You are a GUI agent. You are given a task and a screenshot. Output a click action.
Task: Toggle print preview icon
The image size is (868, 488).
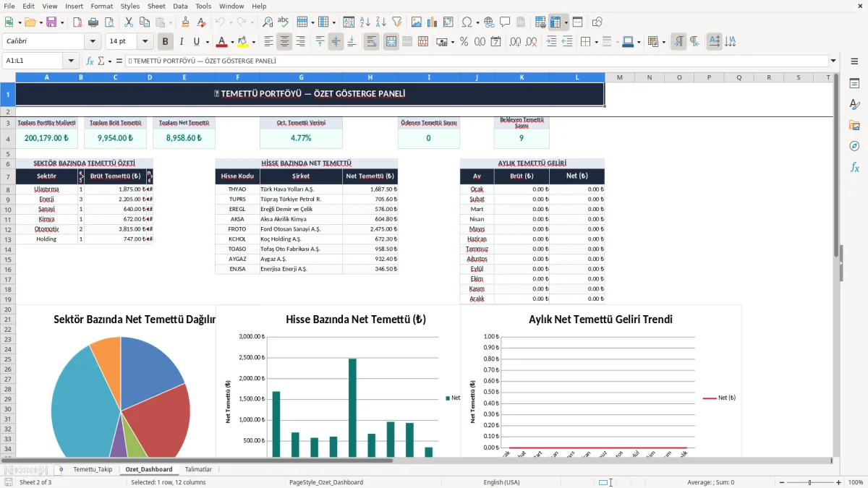click(x=110, y=22)
